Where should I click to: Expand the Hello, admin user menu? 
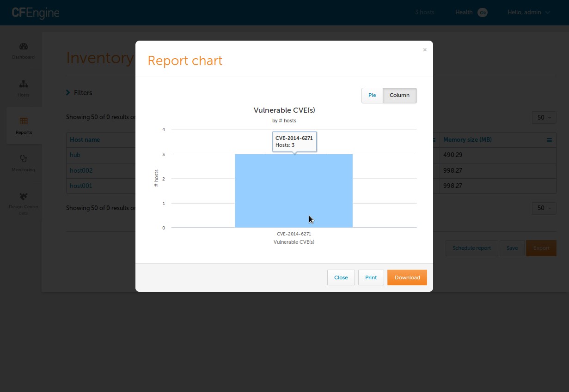[528, 12]
